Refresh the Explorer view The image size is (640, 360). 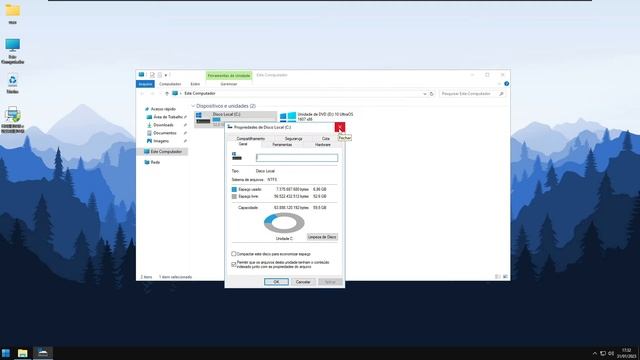(x=431, y=94)
